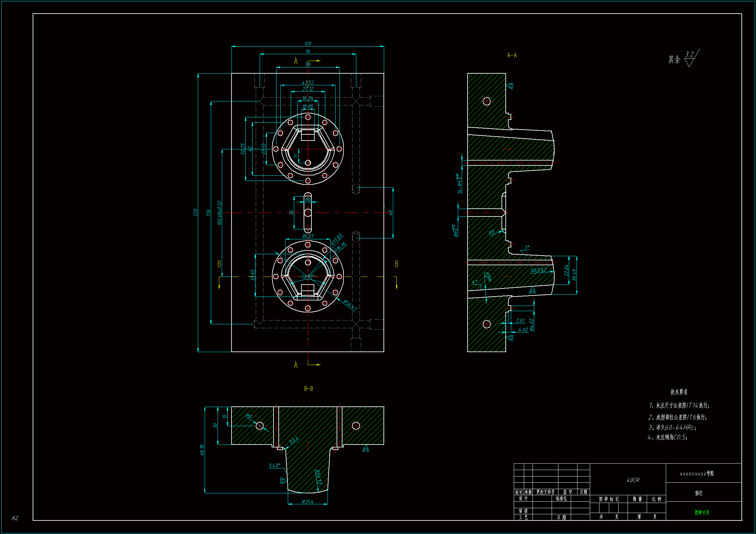The width and height of the screenshot is (756, 534).
Task: Click the 68.18 height dimension text
Action: click(x=202, y=450)
